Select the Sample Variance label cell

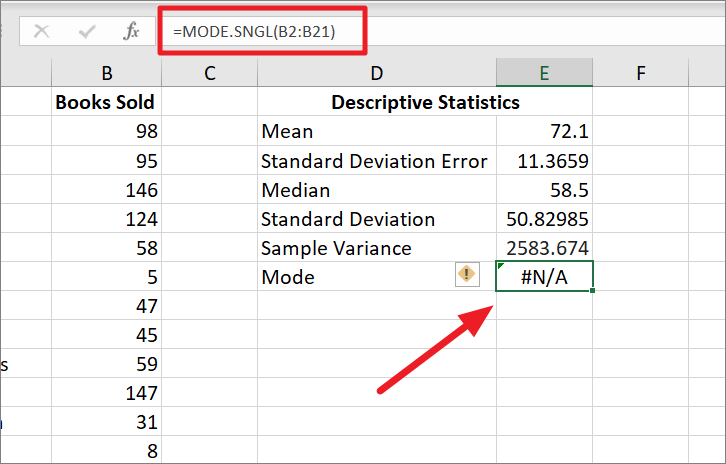click(x=377, y=248)
